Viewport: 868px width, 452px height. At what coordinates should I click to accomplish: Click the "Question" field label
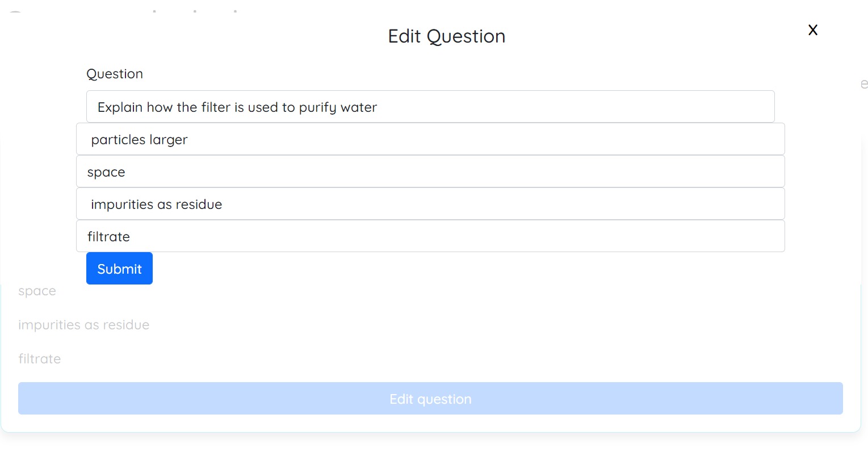[x=115, y=74]
